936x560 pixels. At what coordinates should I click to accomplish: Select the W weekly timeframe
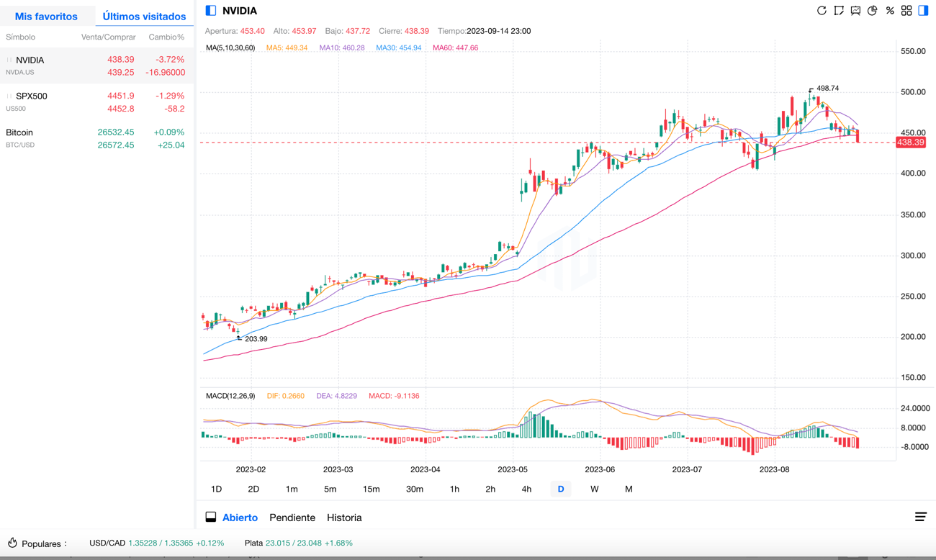(594, 489)
